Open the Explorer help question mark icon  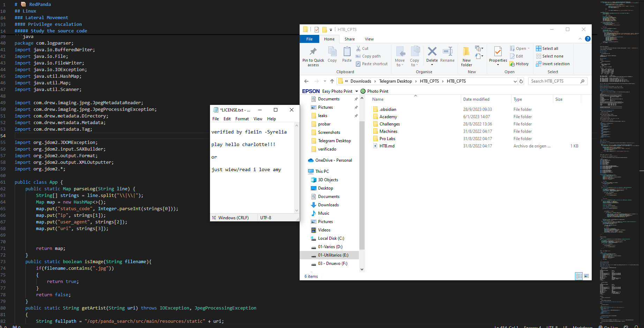tap(588, 39)
